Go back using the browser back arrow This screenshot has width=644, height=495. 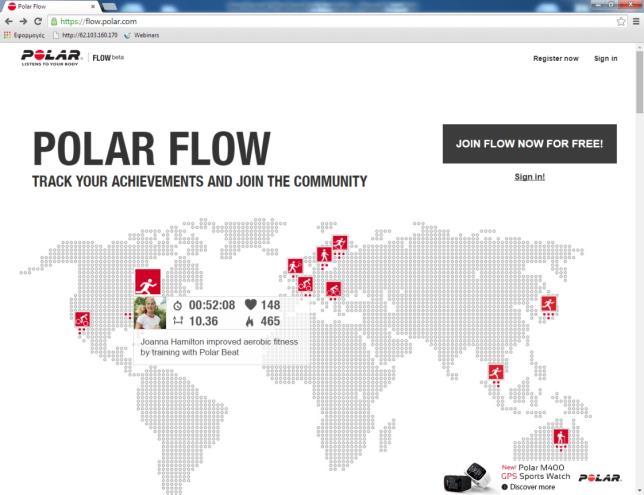click(8, 21)
